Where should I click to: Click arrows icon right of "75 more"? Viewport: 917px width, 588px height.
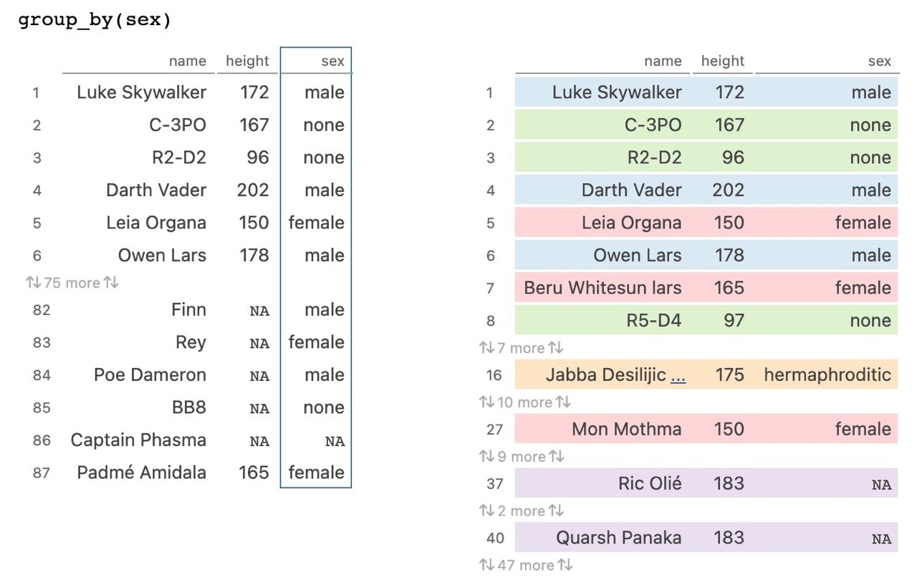pos(111,283)
